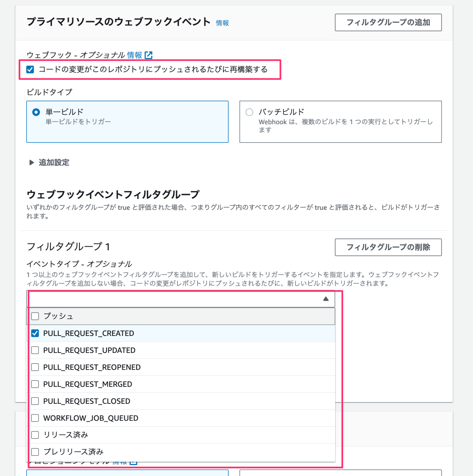
Task: Click 情報 next to プライマリソースのウェブフックイベント
Action: pos(222,23)
